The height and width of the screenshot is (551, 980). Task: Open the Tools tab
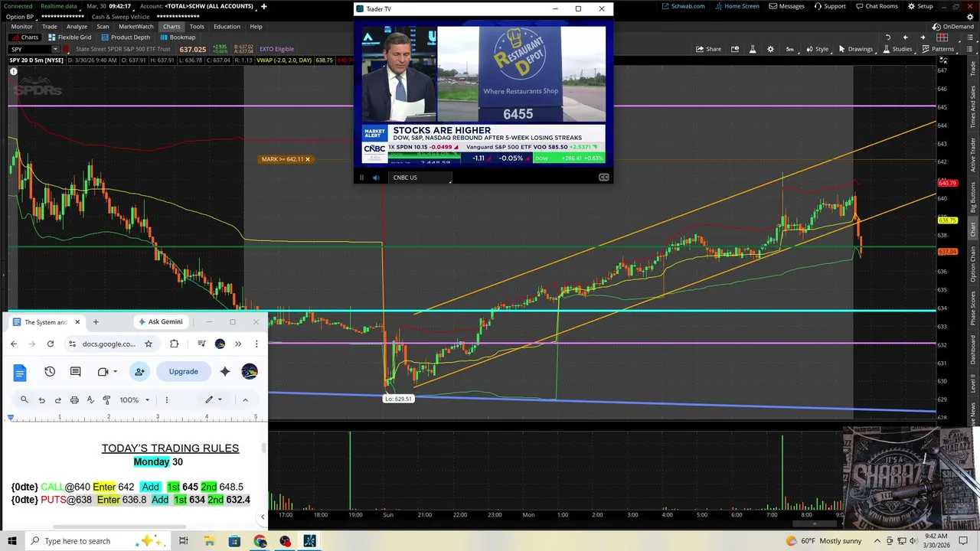[197, 27]
